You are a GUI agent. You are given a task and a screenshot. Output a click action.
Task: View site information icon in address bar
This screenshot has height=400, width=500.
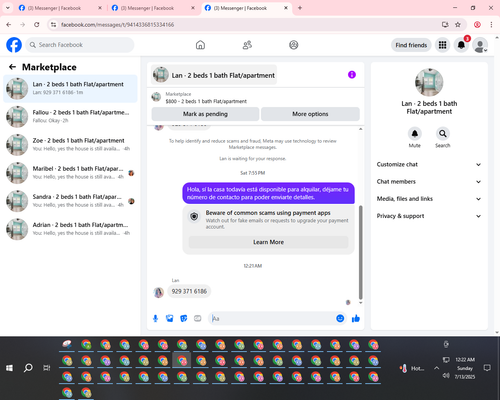[53, 25]
